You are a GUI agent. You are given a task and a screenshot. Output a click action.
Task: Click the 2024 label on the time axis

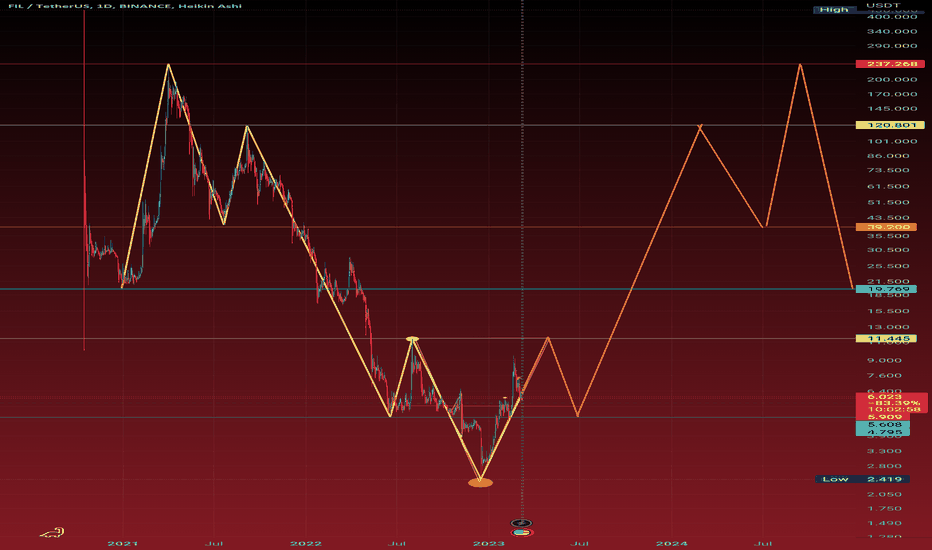672,543
